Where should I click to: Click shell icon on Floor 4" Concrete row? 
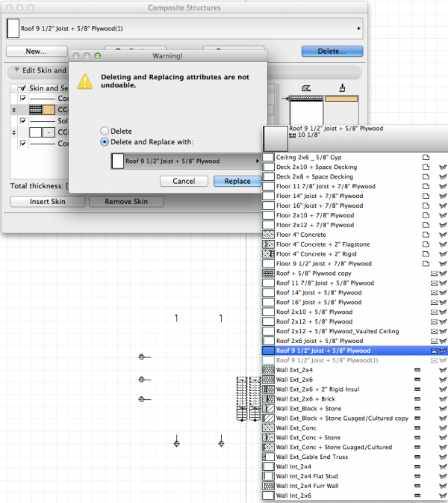(x=443, y=235)
